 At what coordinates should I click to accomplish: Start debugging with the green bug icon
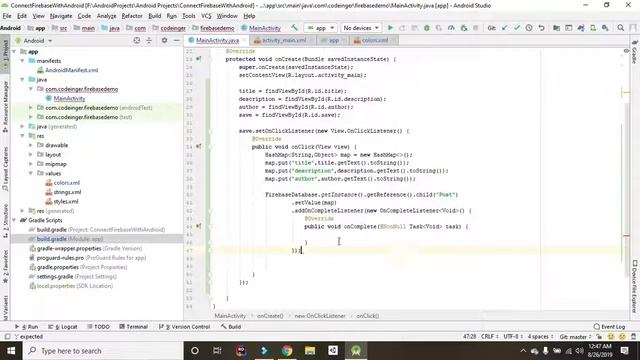pos(427,28)
